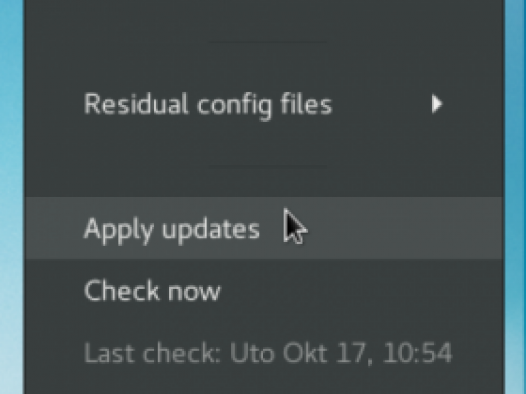Click the blue desktop strip right of menu
Image resolution: width=526 pixels, height=394 pixels.
[x=515, y=197]
